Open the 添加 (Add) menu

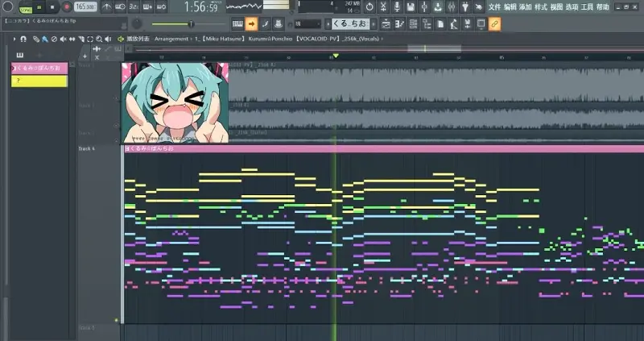[x=525, y=7]
